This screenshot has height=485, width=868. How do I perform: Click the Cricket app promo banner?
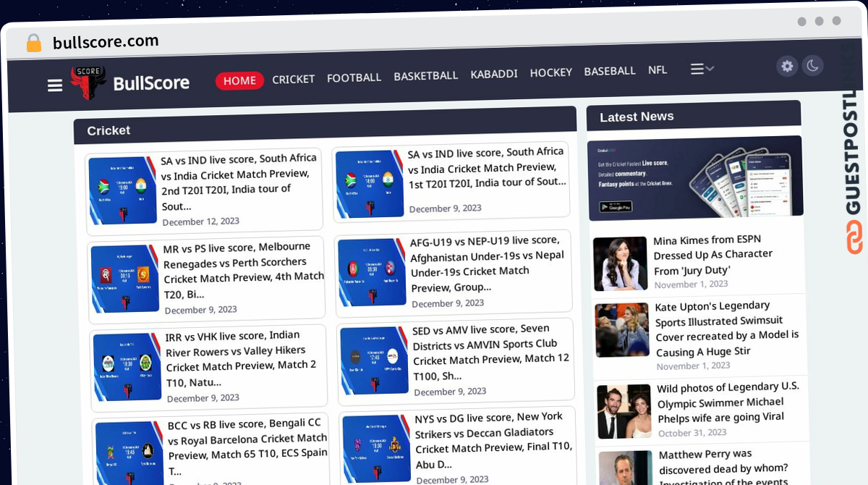(695, 177)
